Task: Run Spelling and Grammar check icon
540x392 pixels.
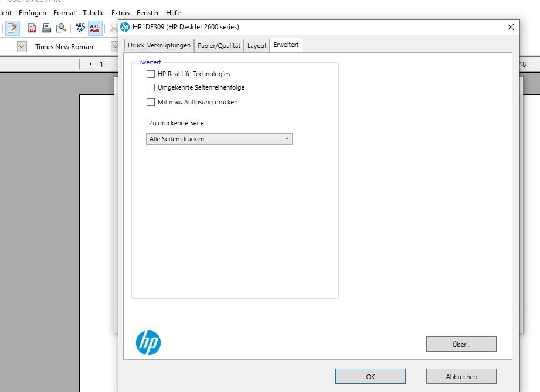Action: coord(80,28)
